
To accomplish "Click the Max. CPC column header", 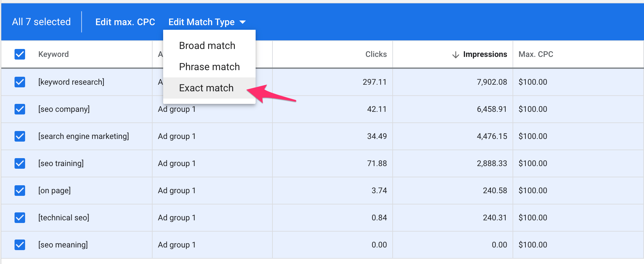I will 536,54.
